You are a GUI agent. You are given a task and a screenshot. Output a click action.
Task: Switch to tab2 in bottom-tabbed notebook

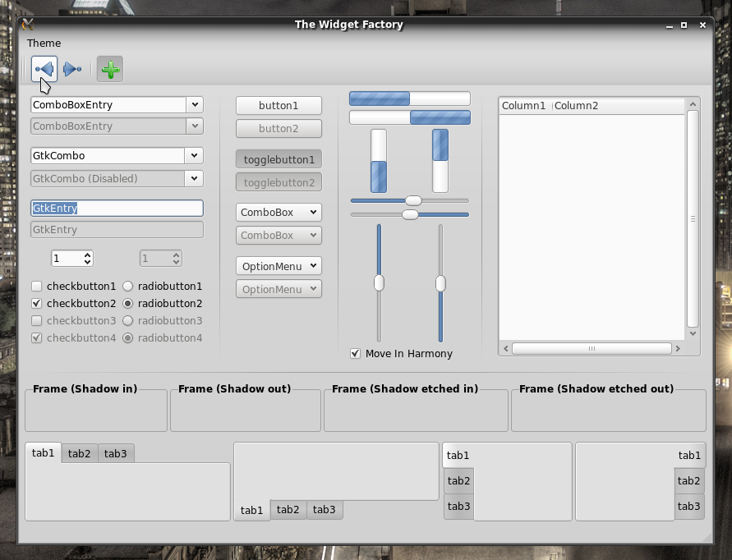pyautogui.click(x=288, y=510)
